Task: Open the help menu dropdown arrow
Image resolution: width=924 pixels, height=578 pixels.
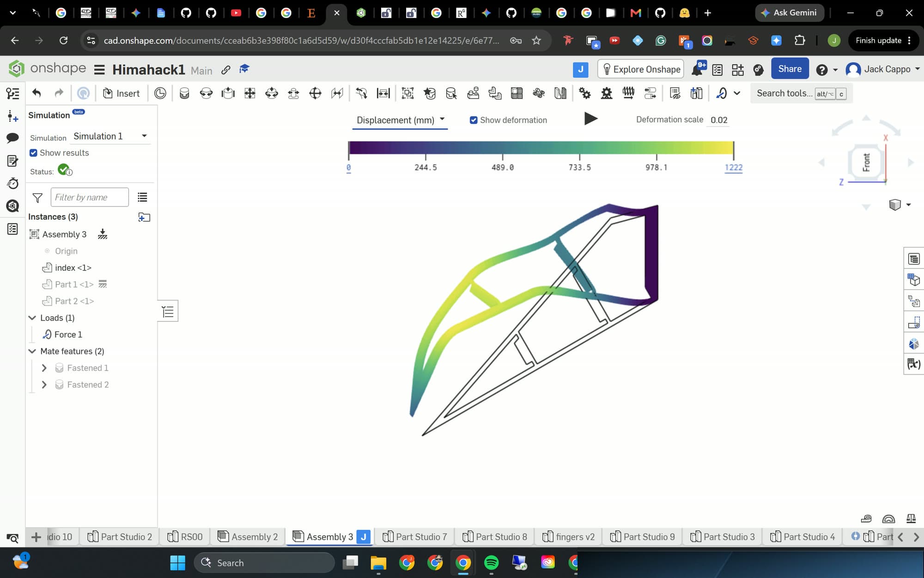Action: click(835, 70)
